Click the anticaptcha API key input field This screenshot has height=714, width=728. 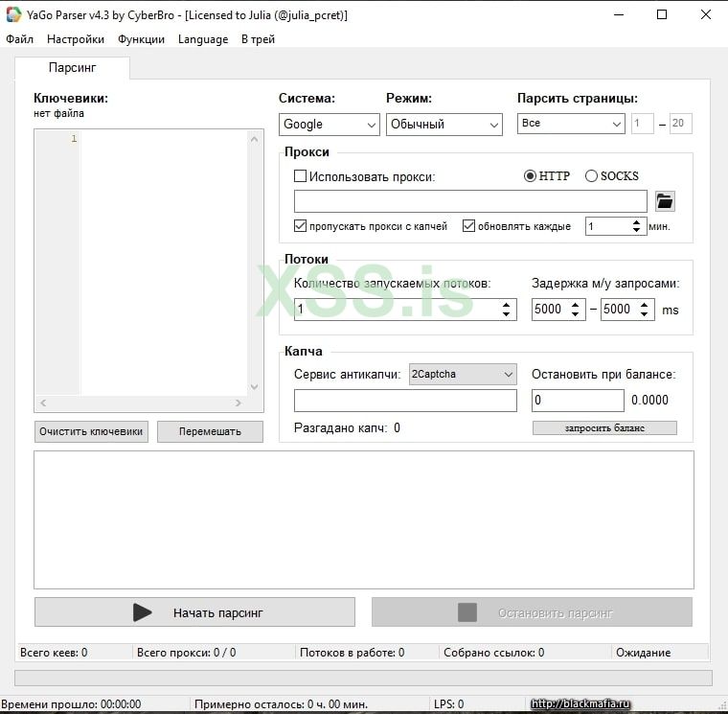[x=405, y=401]
